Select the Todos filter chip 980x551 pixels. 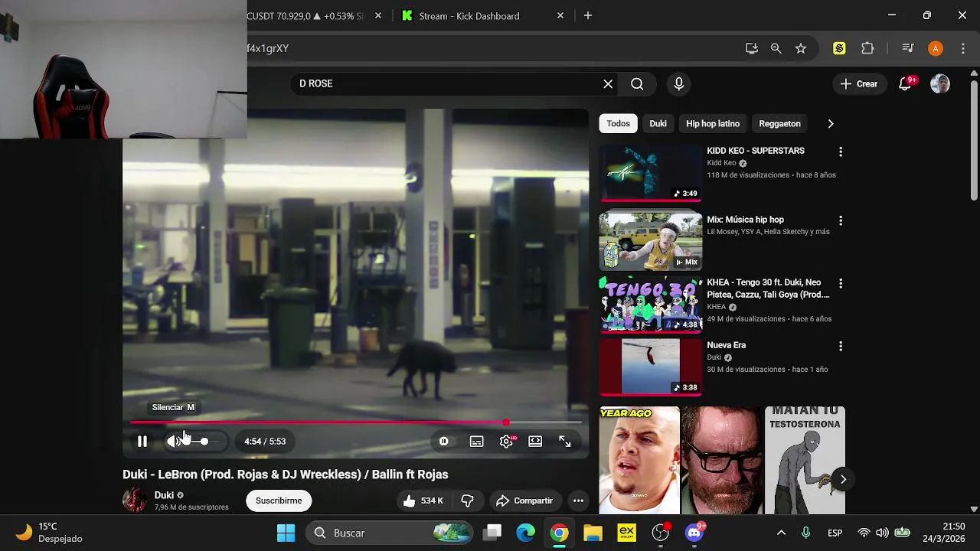619,123
